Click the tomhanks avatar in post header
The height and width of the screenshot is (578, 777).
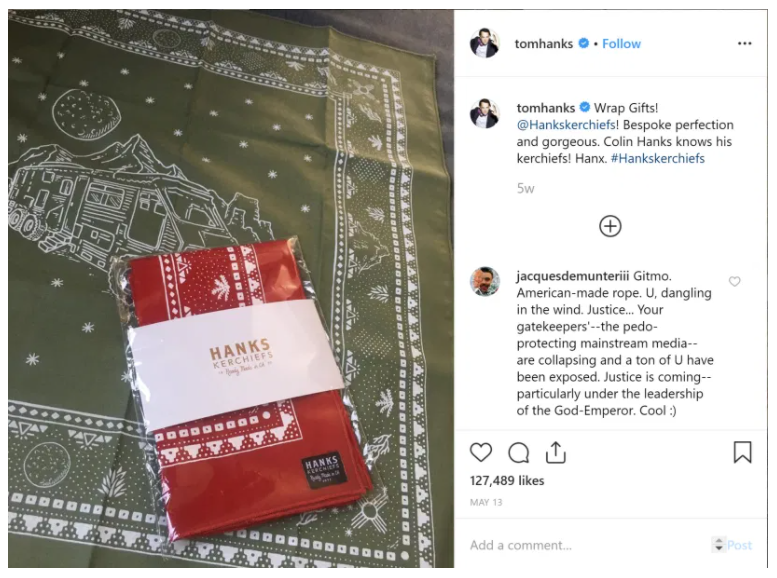485,43
